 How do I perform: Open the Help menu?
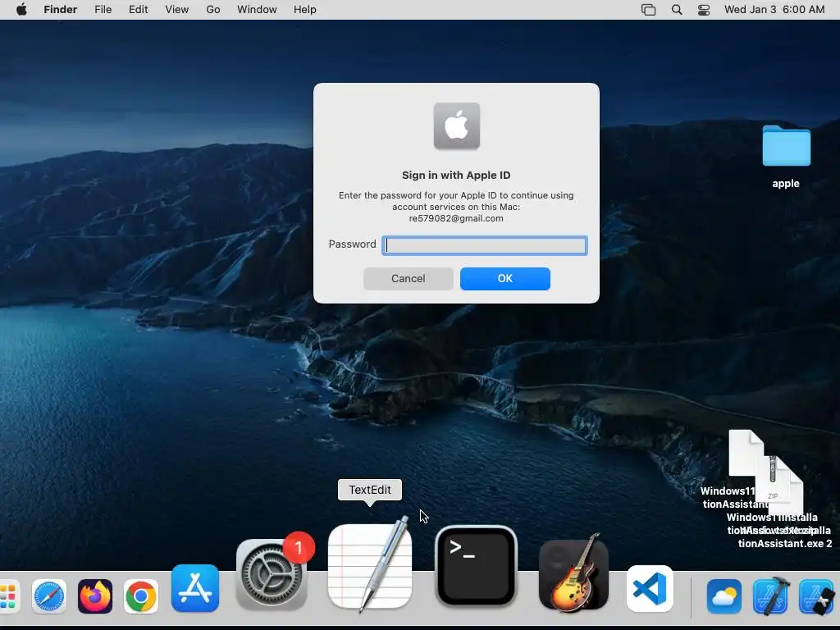[305, 10]
